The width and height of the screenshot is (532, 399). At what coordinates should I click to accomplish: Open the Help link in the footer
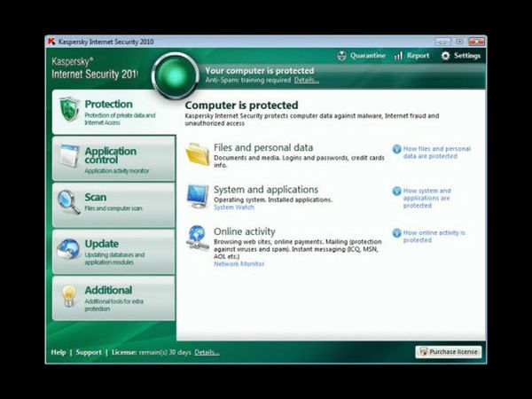click(59, 352)
